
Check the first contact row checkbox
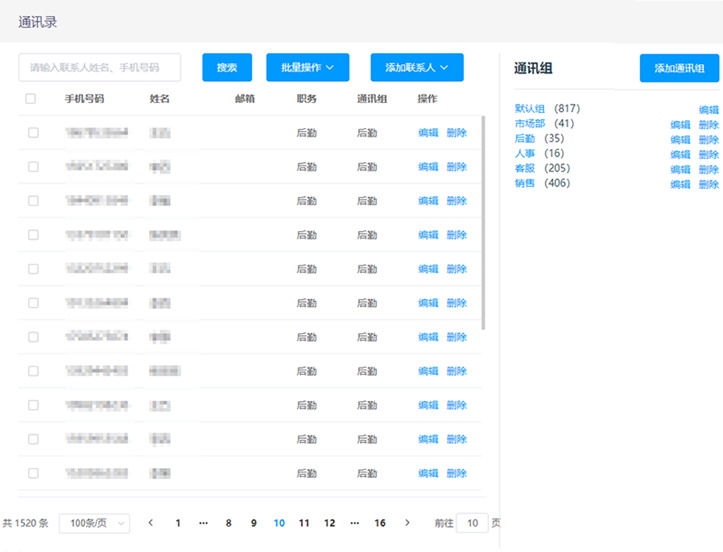click(33, 132)
